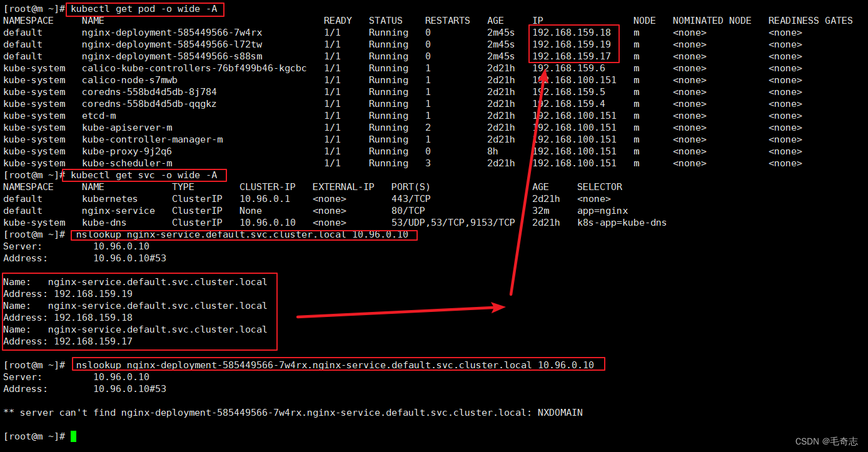This screenshot has width=868, height=452.
Task: Click kube-controller-manager-m pod name
Action: pyautogui.click(x=152, y=139)
